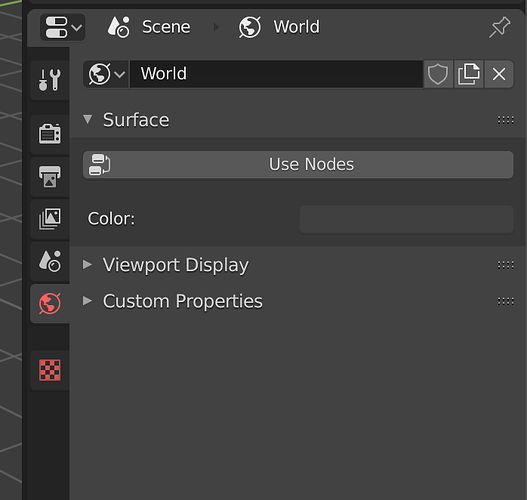Toggle the fake user shield icon
The width and height of the screenshot is (527, 500).
coord(438,74)
